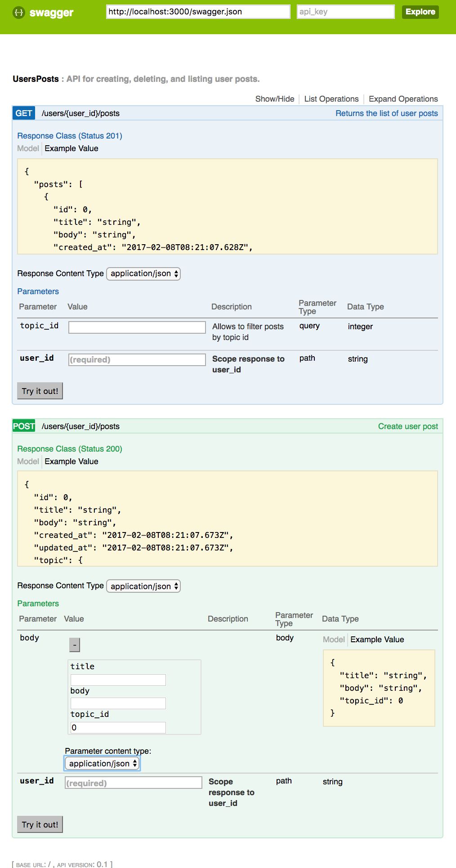Click 'Allows to filter posts by topic id' description
Viewport: 456px width, 868px height.
coord(248,332)
